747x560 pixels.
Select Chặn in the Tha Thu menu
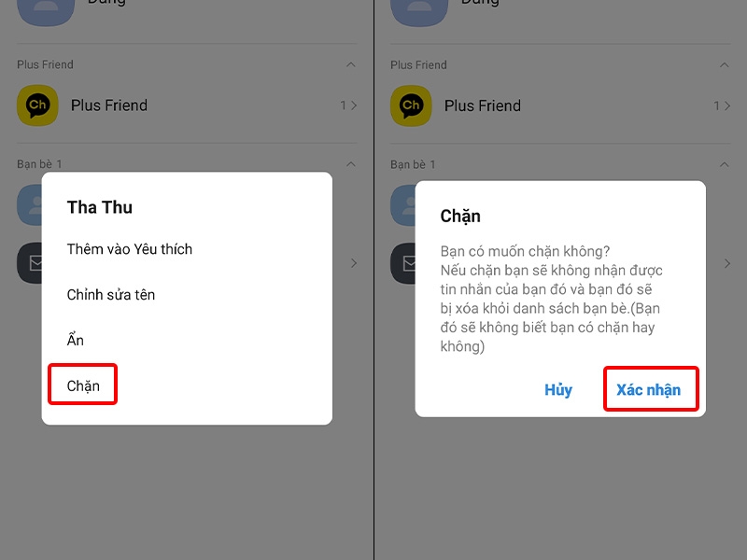coord(83,385)
